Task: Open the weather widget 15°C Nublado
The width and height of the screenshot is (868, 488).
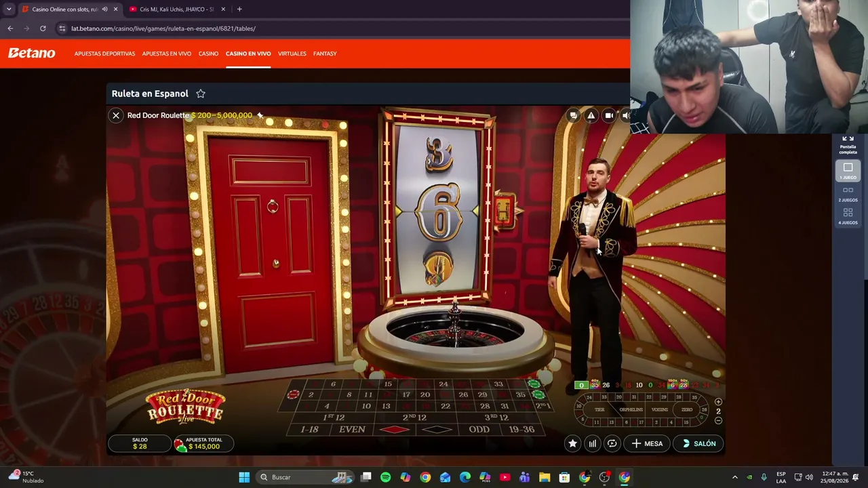Action: (27, 476)
